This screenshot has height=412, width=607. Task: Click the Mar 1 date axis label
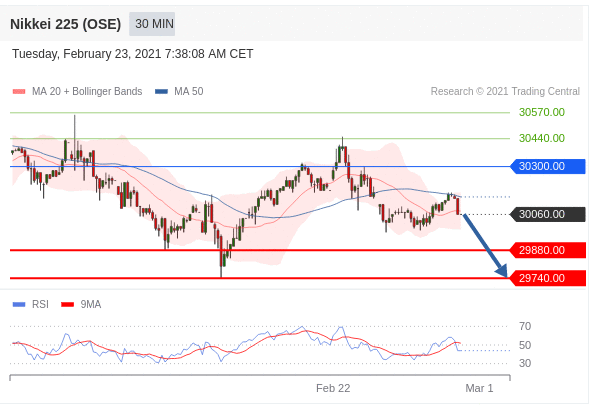tap(479, 388)
